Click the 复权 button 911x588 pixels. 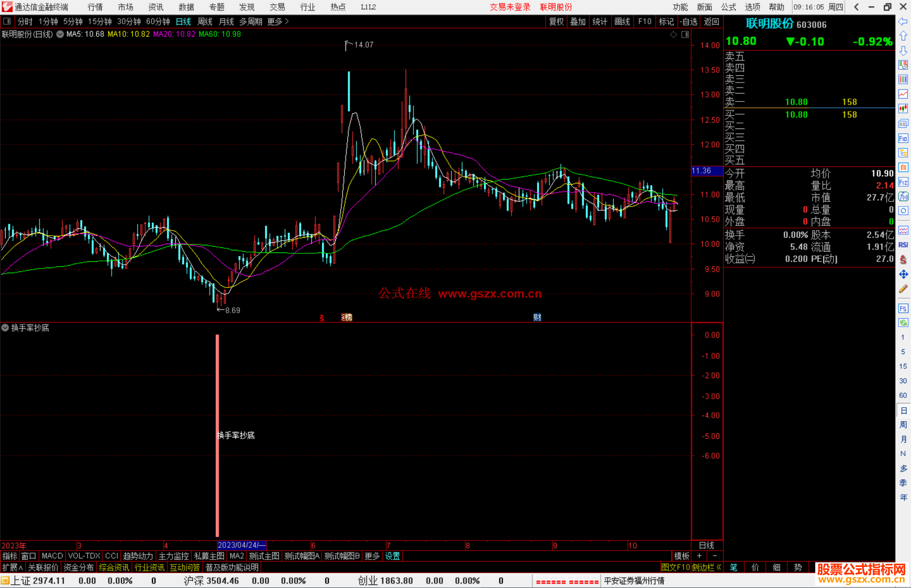pos(556,21)
